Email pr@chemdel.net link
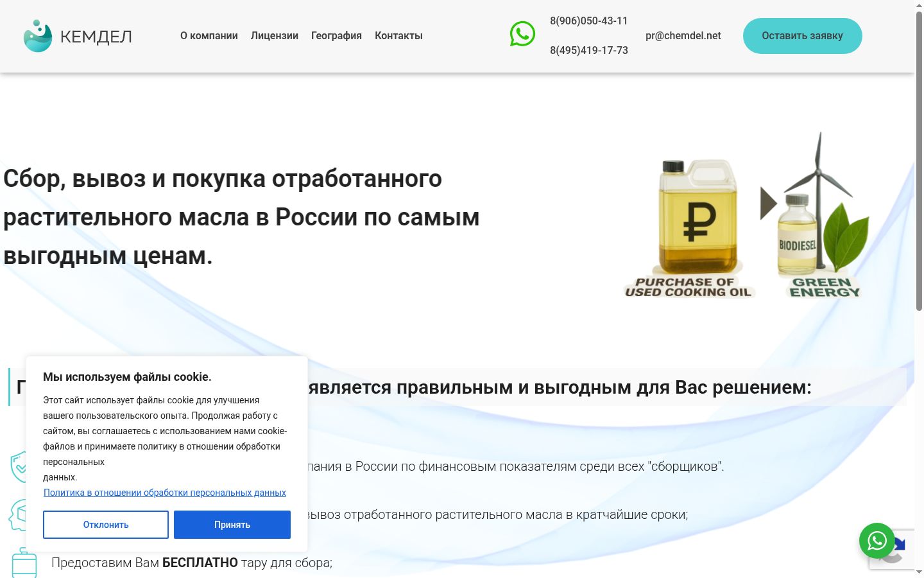 pyautogui.click(x=683, y=36)
